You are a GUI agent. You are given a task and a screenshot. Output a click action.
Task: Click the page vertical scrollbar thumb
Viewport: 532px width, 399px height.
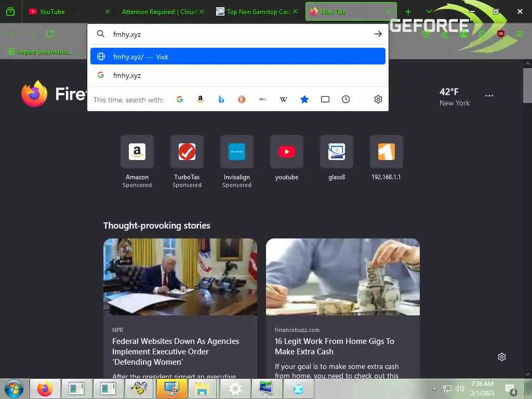click(x=527, y=85)
